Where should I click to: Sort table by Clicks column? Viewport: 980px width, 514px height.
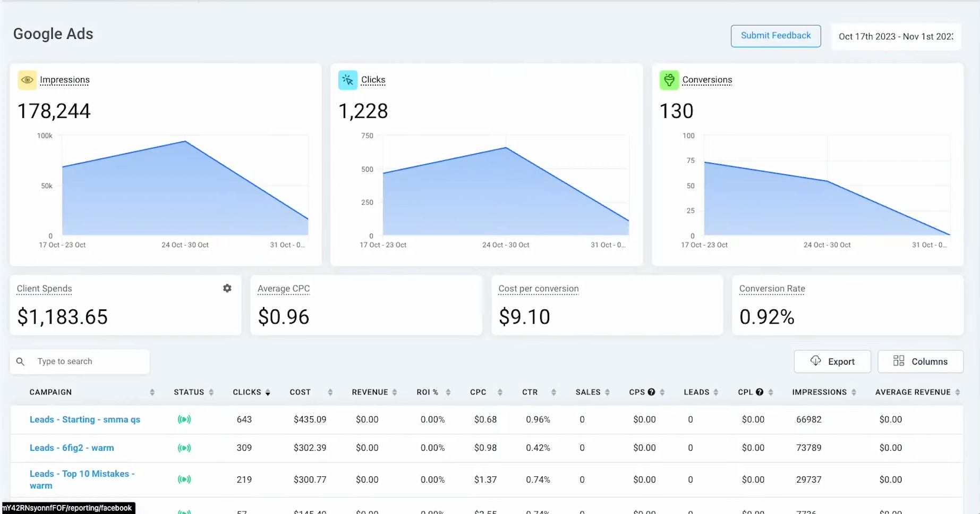[x=268, y=392]
